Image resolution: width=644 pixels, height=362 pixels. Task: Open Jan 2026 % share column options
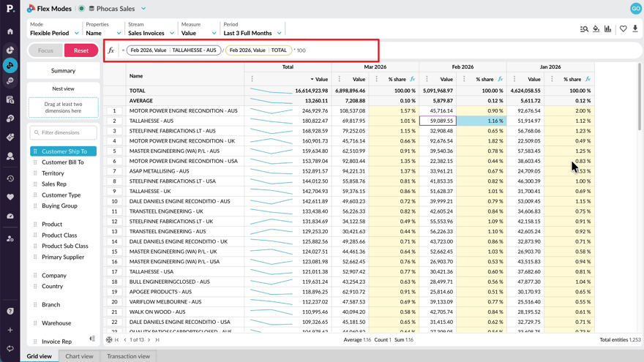click(552, 79)
